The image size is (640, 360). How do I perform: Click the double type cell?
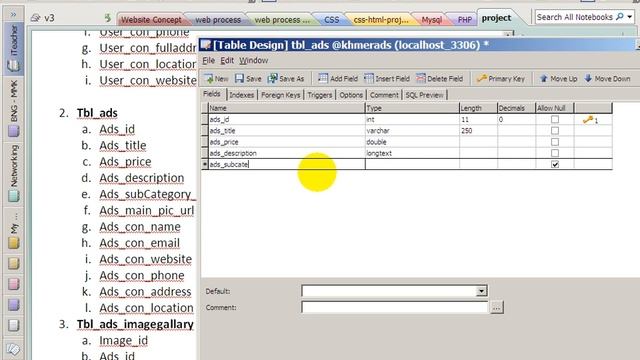point(412,142)
